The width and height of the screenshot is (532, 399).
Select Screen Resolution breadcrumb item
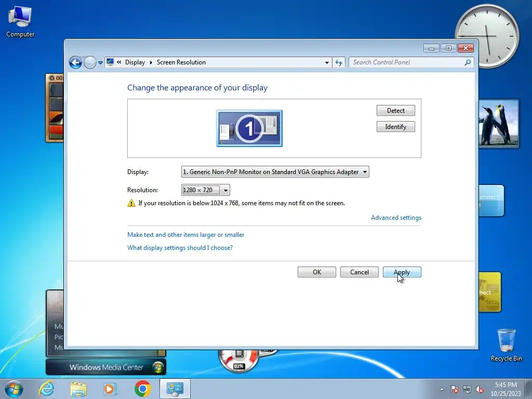pos(181,62)
